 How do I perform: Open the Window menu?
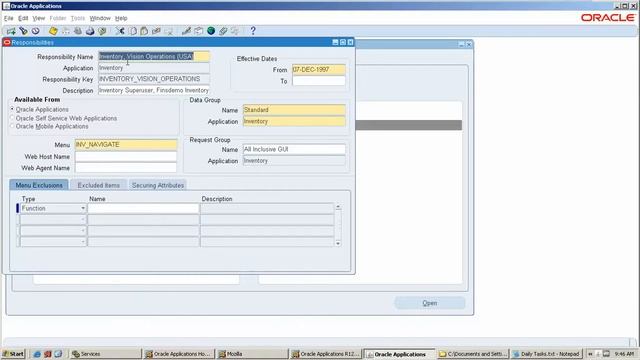(100, 18)
